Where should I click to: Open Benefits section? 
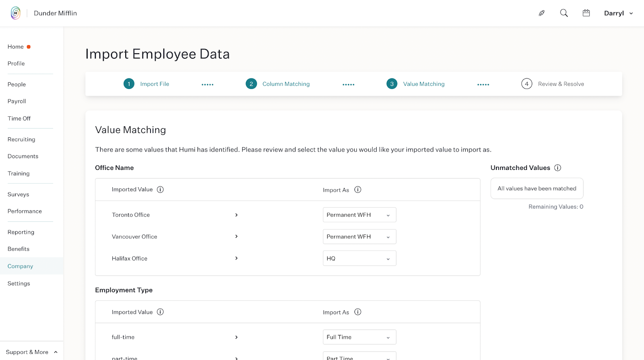point(19,249)
